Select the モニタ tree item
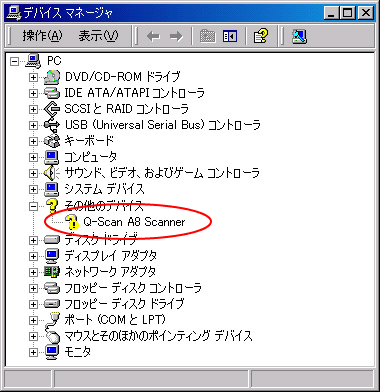 coord(77,351)
